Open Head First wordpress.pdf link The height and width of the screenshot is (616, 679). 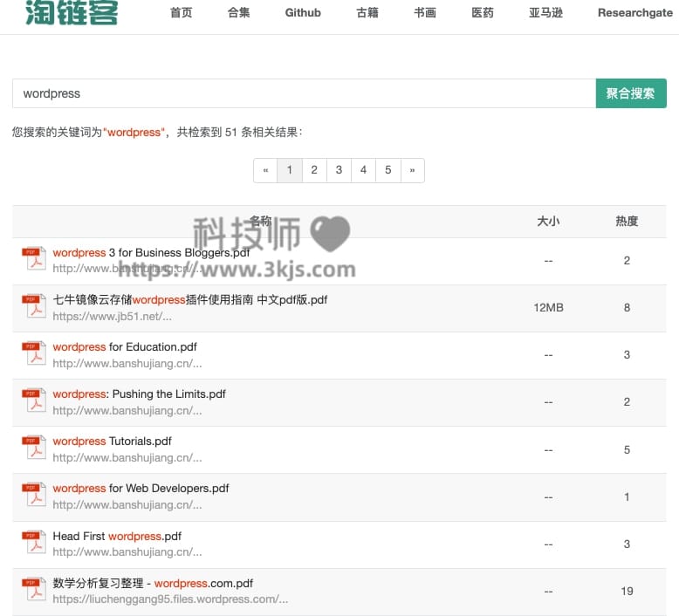117,536
